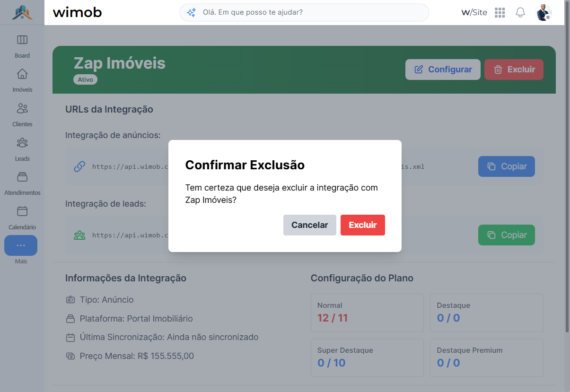Open Clientes from the sidebar

point(22,115)
